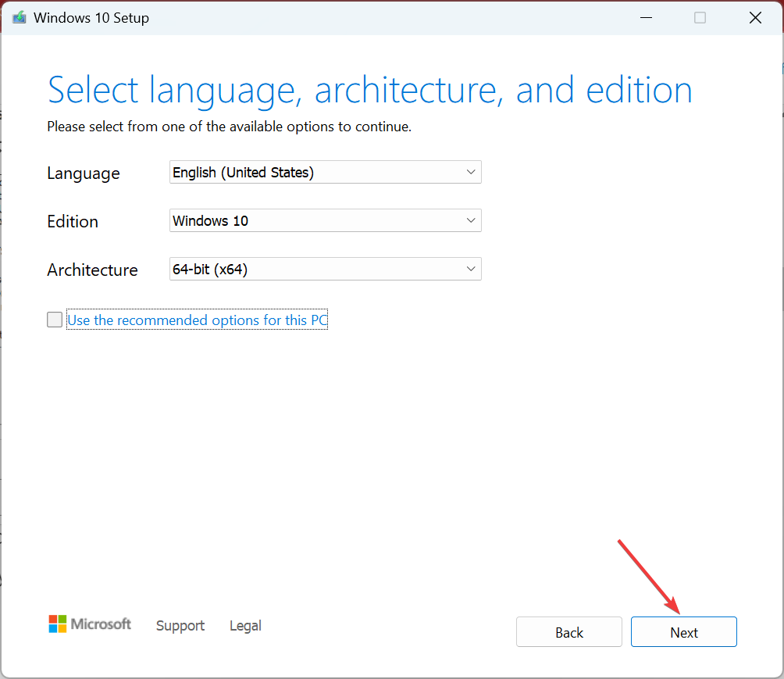Open the Architecture dropdown

click(326, 270)
